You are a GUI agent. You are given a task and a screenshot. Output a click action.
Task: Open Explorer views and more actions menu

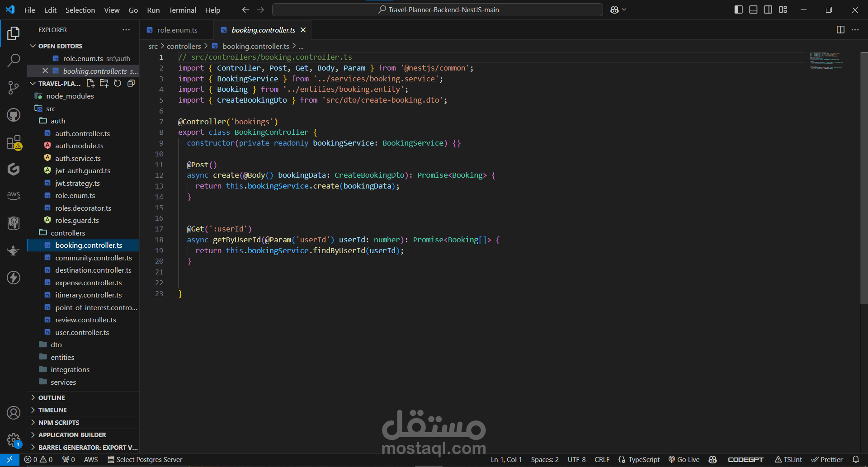[x=126, y=30]
